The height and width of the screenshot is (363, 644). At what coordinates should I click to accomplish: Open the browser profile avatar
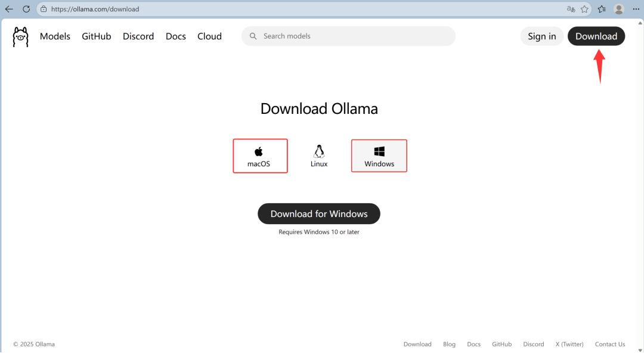pos(619,9)
